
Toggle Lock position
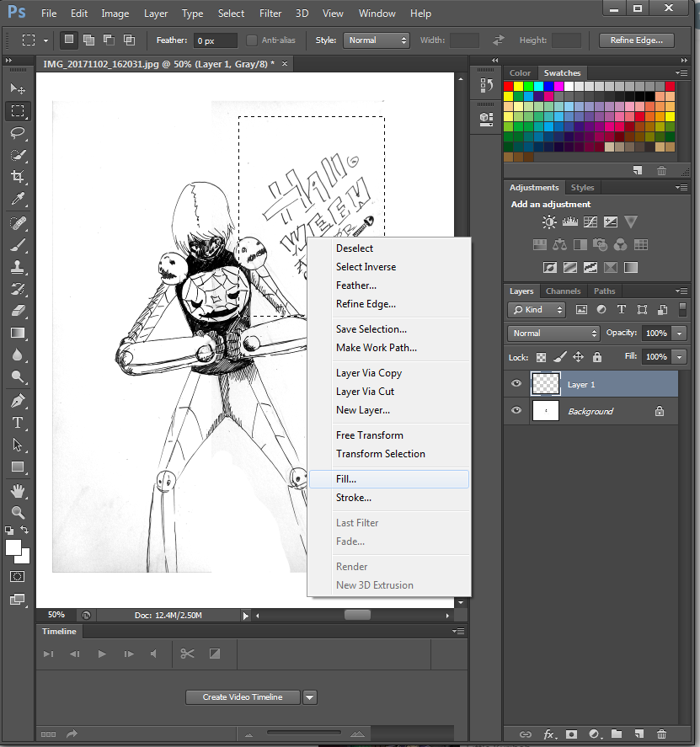578,357
